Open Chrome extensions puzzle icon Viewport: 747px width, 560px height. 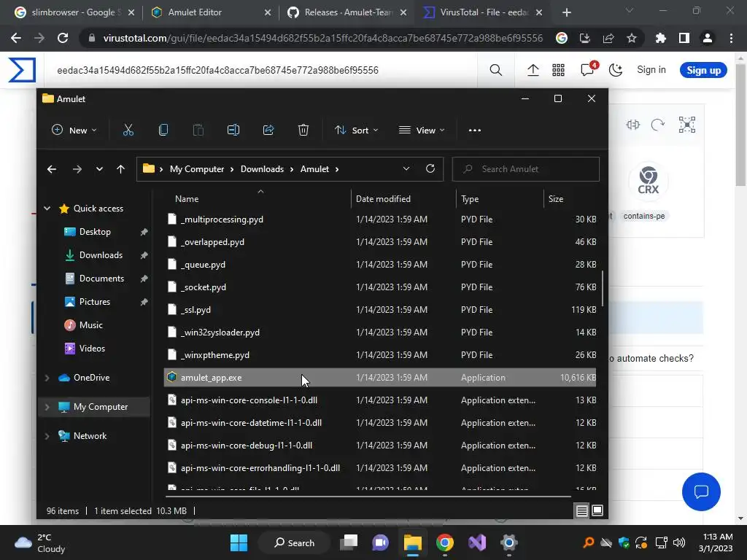[x=660, y=38]
